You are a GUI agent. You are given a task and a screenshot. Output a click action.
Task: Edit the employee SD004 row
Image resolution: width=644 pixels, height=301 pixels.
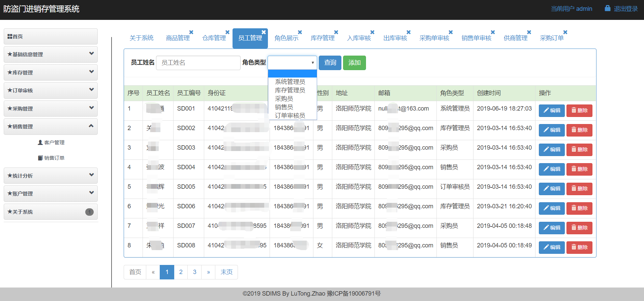552,169
